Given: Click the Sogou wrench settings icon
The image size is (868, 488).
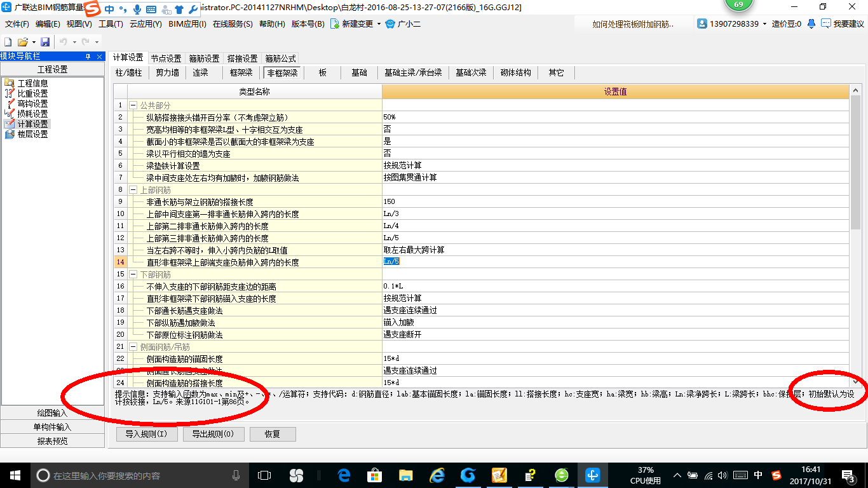Looking at the screenshot, I should [x=193, y=10].
